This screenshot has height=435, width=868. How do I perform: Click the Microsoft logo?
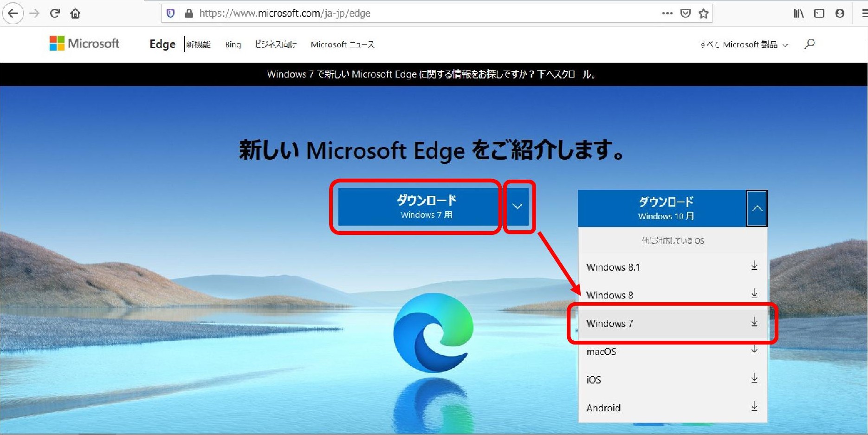84,44
